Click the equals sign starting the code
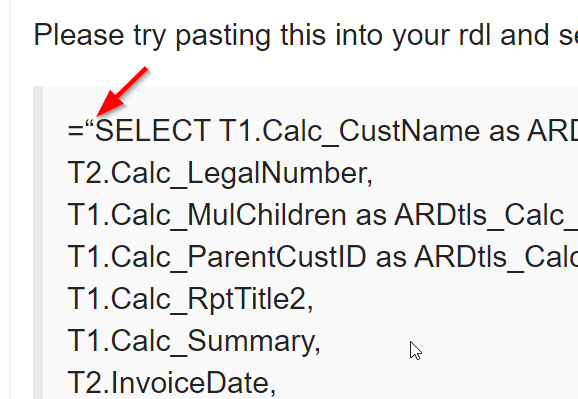578x399 pixels. point(76,132)
